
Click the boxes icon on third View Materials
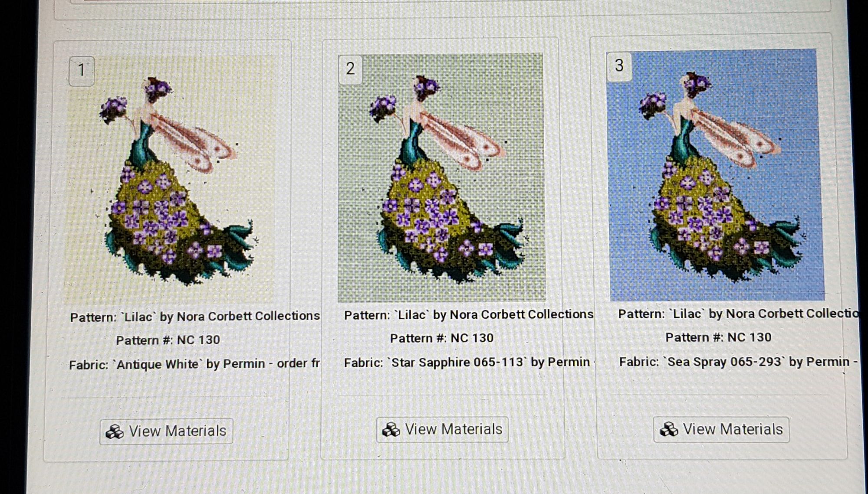click(x=669, y=430)
